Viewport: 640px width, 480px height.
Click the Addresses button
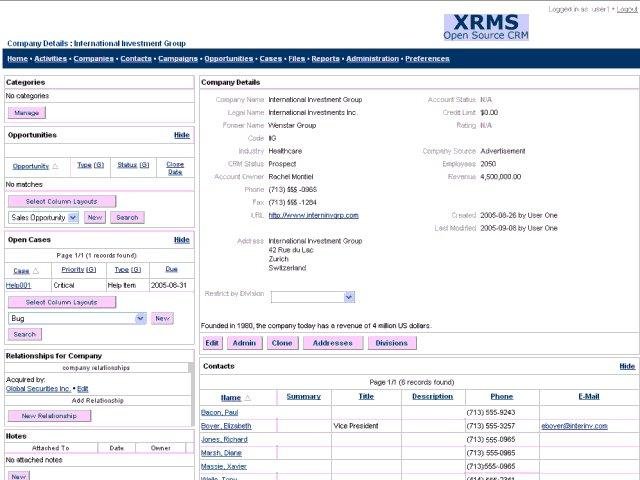click(333, 343)
